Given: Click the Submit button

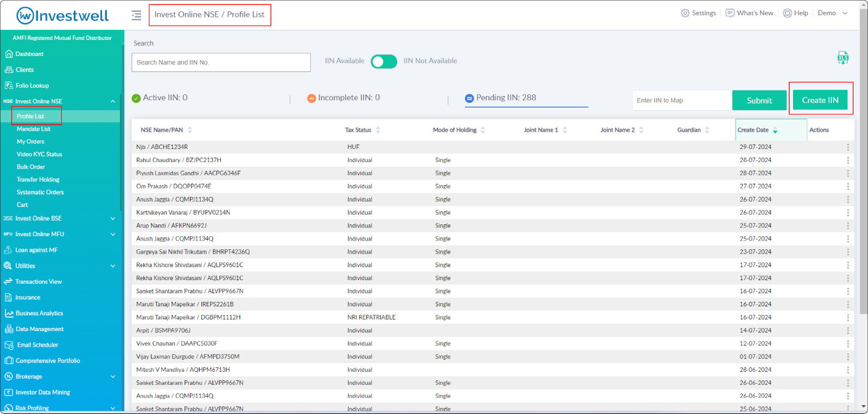Looking at the screenshot, I should tap(759, 100).
